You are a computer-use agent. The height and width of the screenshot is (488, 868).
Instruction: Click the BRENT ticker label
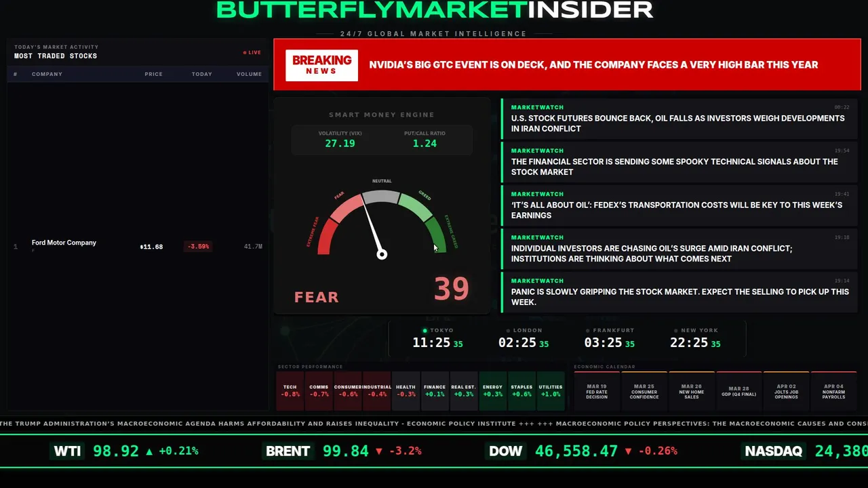pyautogui.click(x=288, y=451)
